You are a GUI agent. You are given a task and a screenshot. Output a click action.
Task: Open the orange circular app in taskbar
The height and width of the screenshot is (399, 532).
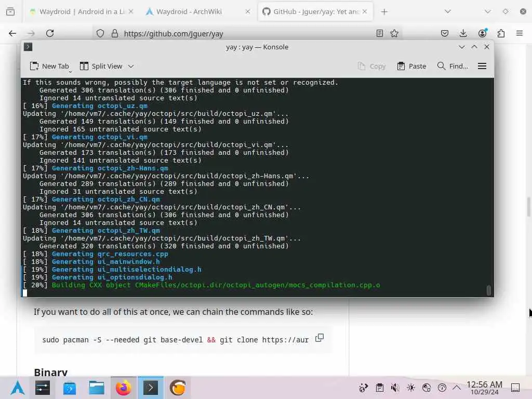178,388
